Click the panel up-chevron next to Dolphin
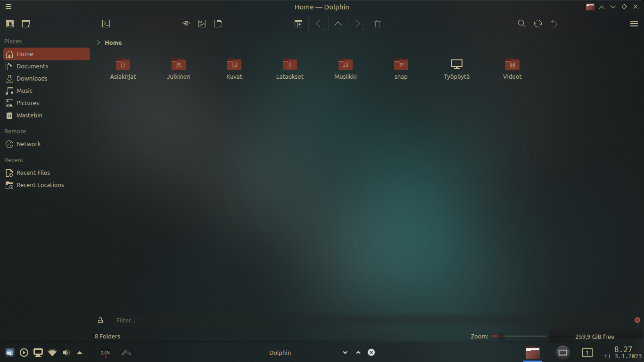 [358, 353]
